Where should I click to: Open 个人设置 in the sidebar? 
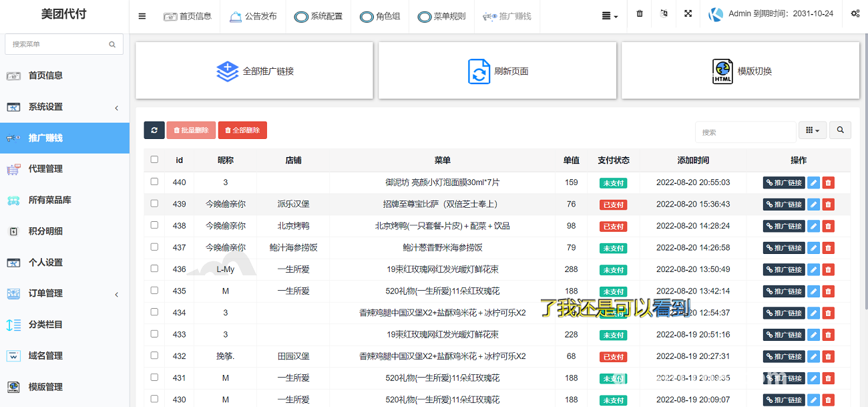65,263
